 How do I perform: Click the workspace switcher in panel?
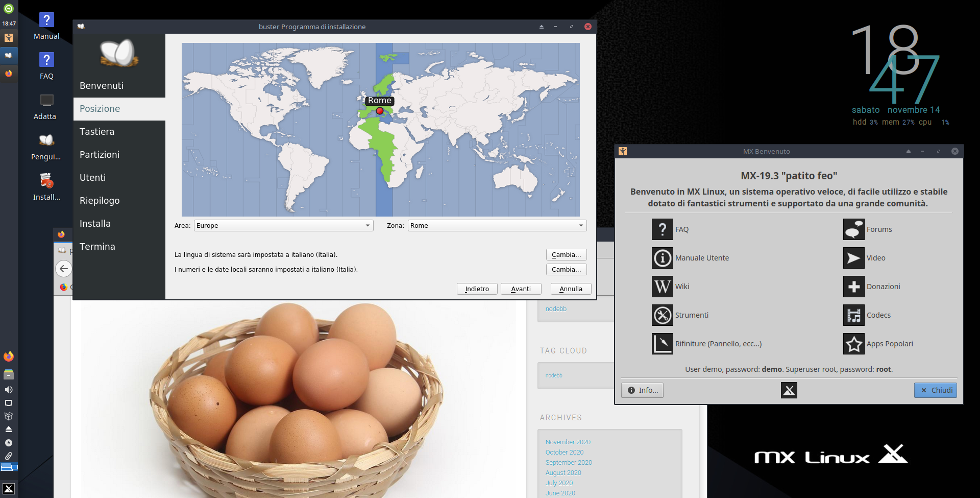coord(9,467)
